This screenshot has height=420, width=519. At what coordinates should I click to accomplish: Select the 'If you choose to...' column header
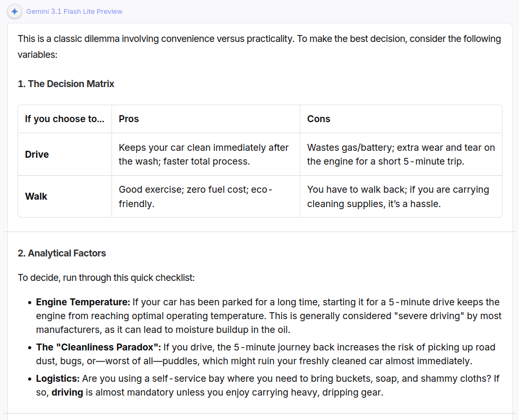pos(65,119)
